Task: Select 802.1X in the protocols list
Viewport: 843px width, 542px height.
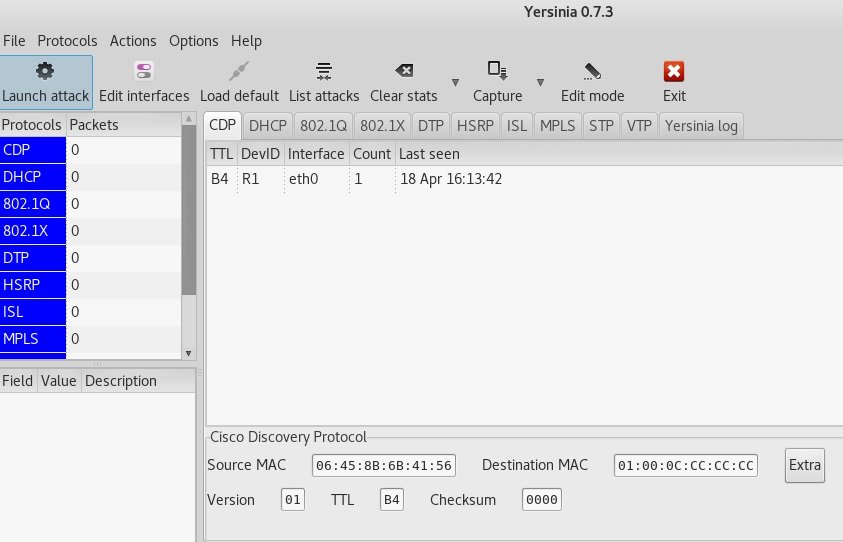Action: click(x=33, y=231)
